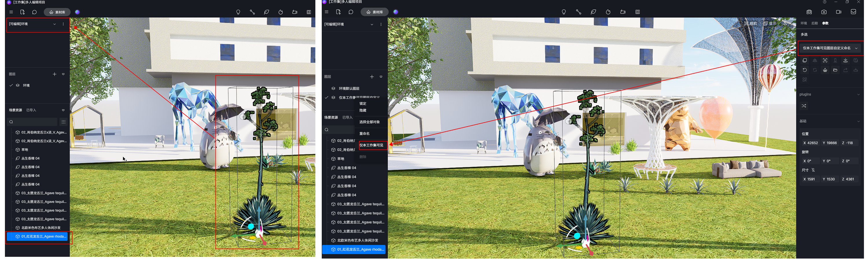Open the comment bubble in right window
The height and width of the screenshot is (260, 868).
click(x=351, y=12)
